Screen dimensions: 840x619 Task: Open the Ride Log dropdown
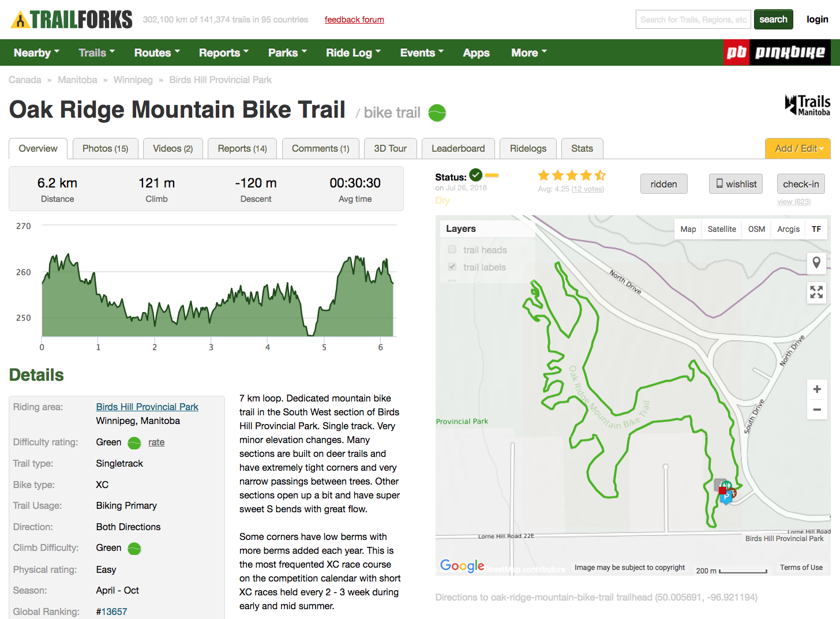pos(353,52)
